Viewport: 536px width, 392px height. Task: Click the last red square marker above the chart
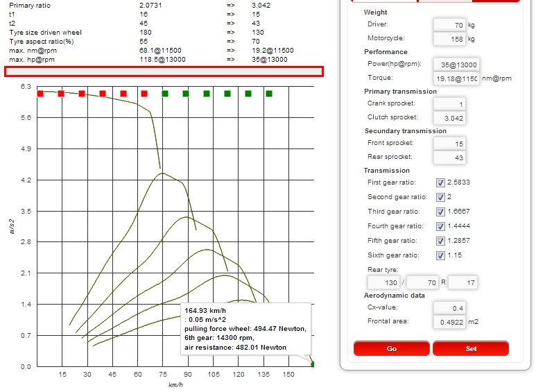point(144,94)
